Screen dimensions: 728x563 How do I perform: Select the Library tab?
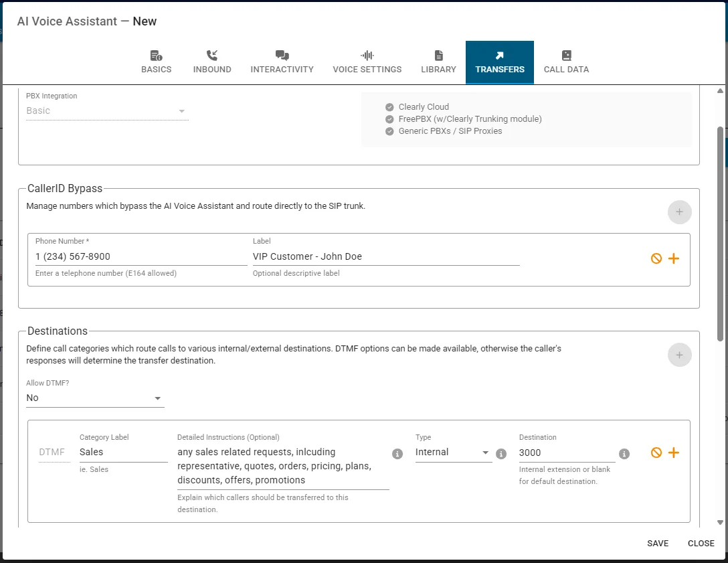pos(438,62)
